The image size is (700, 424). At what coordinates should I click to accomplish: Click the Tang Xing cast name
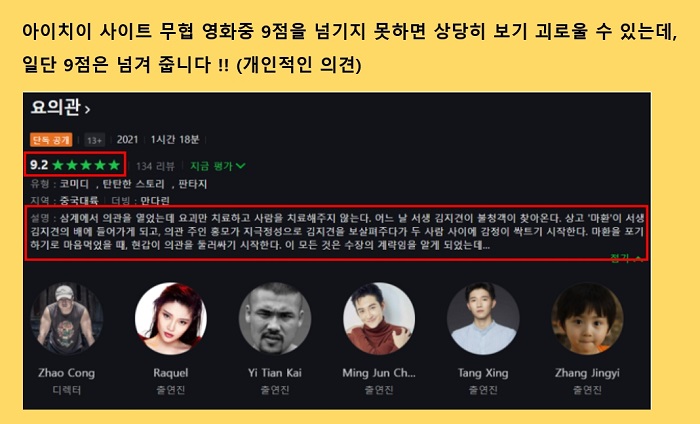483,373
